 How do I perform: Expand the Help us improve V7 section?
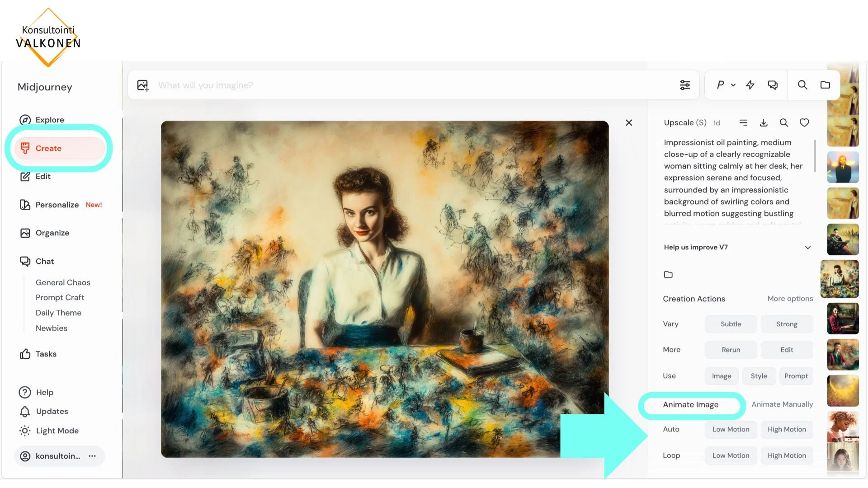point(807,247)
